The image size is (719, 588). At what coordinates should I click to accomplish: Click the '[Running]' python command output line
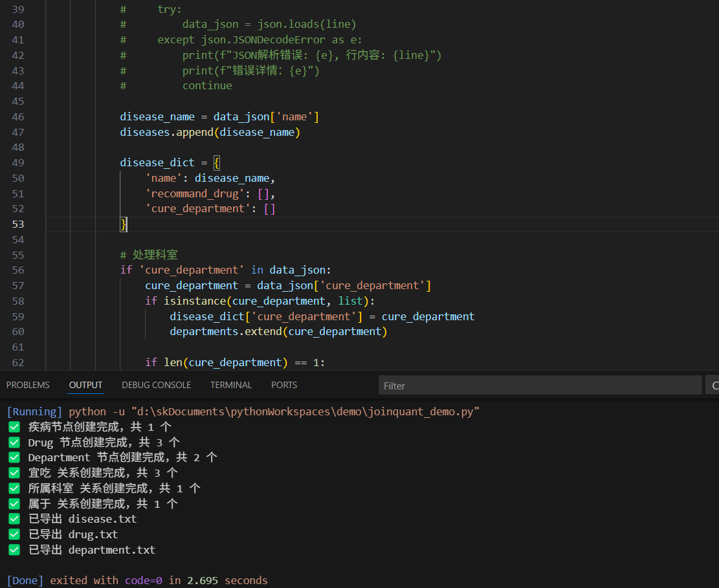tap(243, 411)
